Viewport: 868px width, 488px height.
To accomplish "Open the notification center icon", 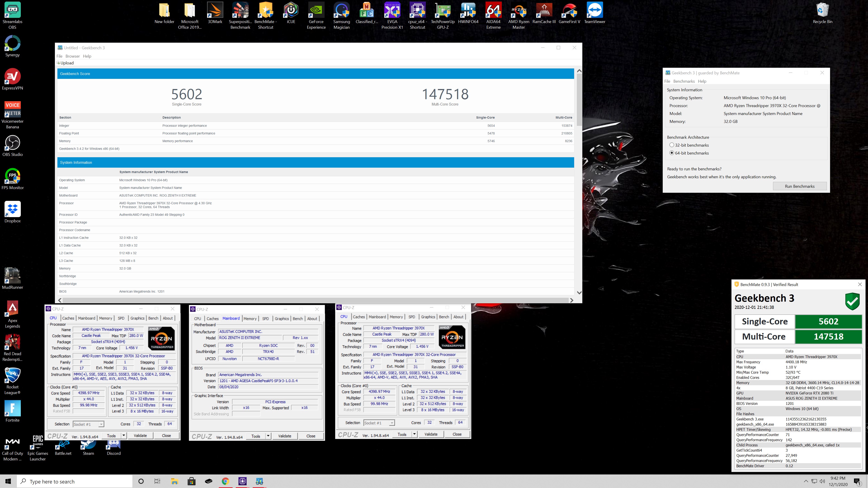I will (x=857, y=482).
